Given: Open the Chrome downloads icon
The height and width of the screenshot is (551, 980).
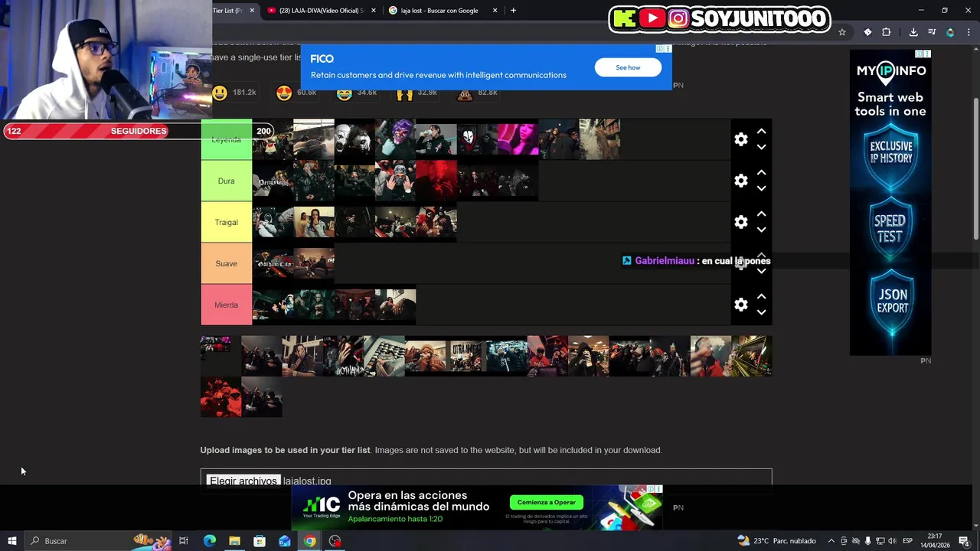Looking at the screenshot, I should pos(913,32).
